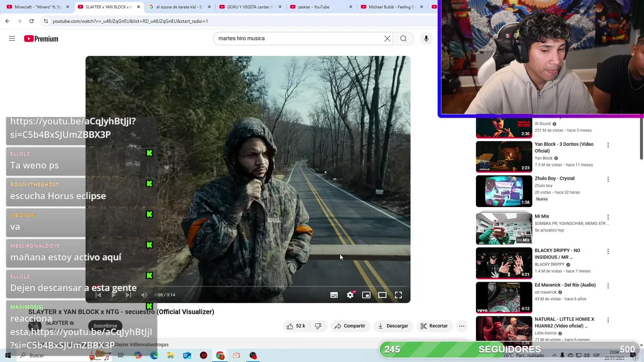This screenshot has width=644, height=362.
Task: Open Outlook from the taskbar
Action: pyautogui.click(x=187, y=355)
